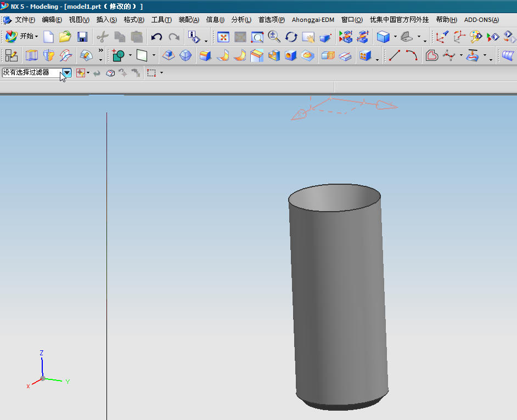The image size is (517, 420).
Task: Open the rectangle selection dropdown arrow
Action: click(161, 73)
